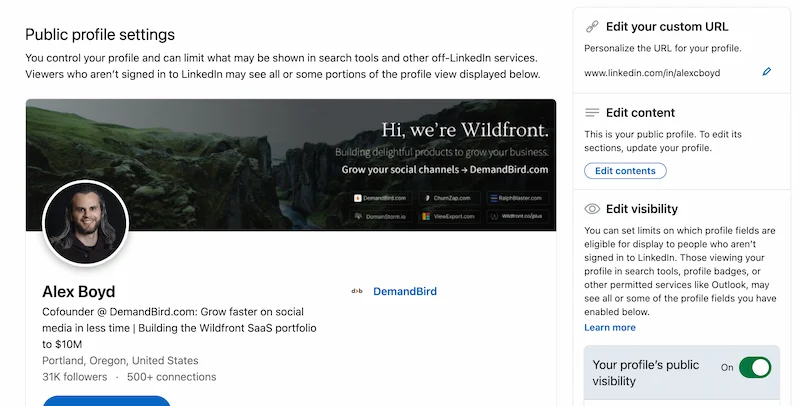The image size is (800, 406).
Task: Click the '31K followers' text
Action: [74, 377]
